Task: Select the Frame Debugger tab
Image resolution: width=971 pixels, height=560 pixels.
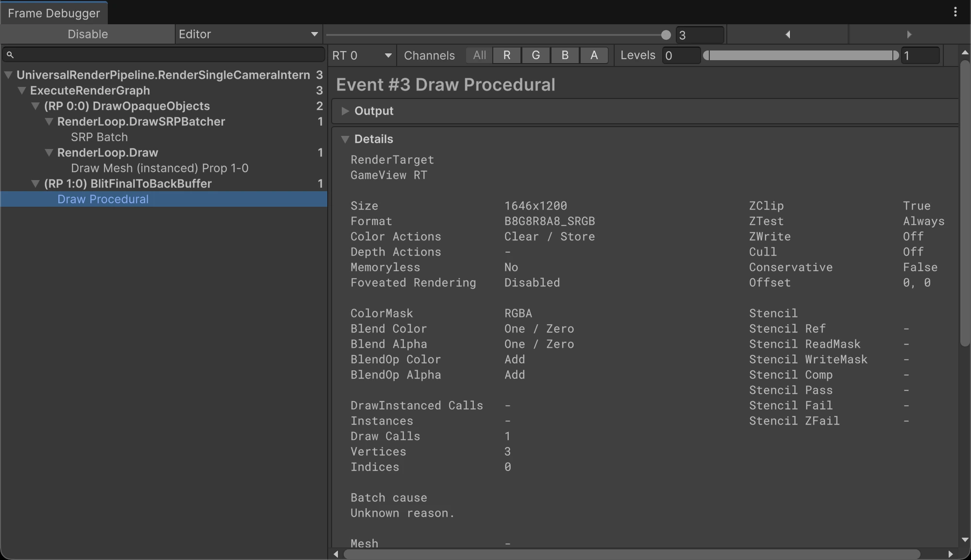Action: click(54, 13)
